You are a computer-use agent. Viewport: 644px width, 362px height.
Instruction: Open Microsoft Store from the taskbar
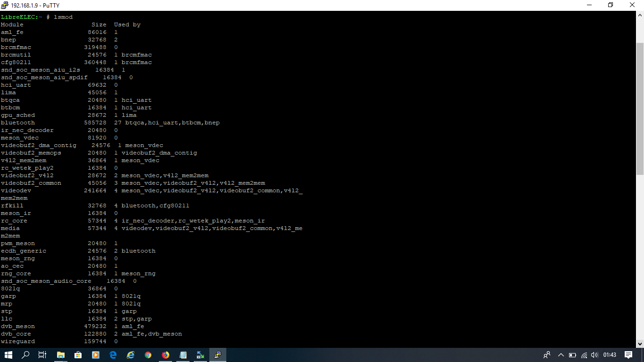click(x=78, y=355)
